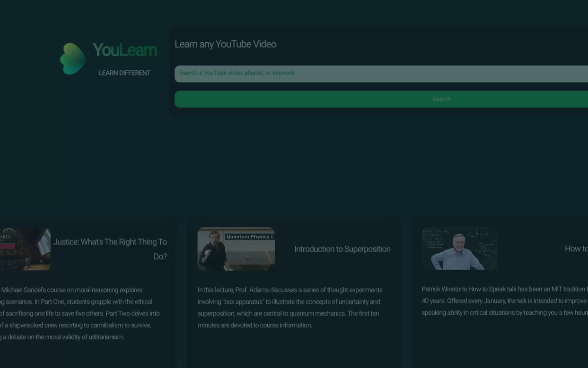Click the 'Quantum Physics I' title banner inside the thumbnail
Image resolution: width=588 pixels, height=368 pixels.
[249, 236]
